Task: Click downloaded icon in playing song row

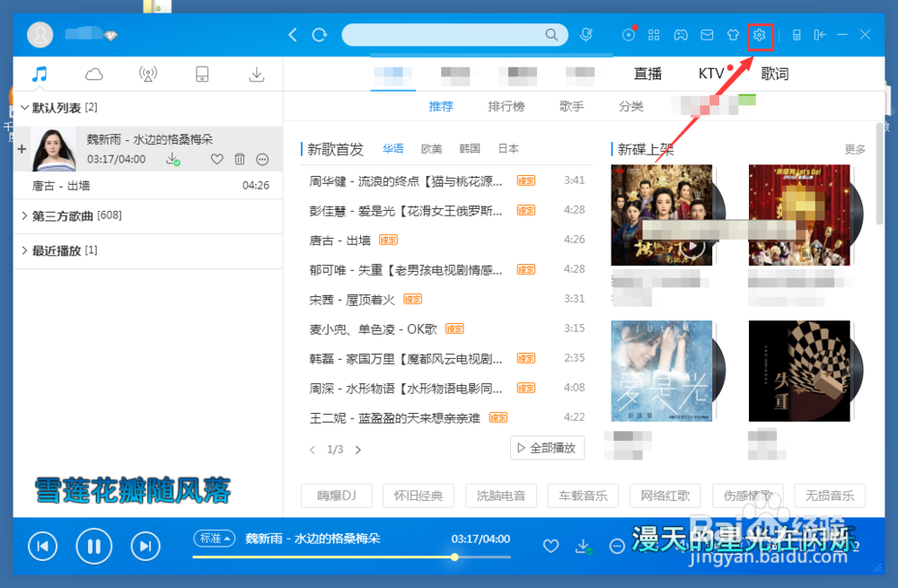Action: tap(172, 159)
